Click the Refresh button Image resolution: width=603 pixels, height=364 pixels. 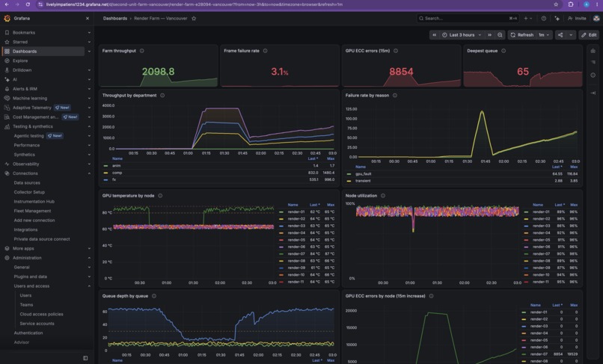522,35
